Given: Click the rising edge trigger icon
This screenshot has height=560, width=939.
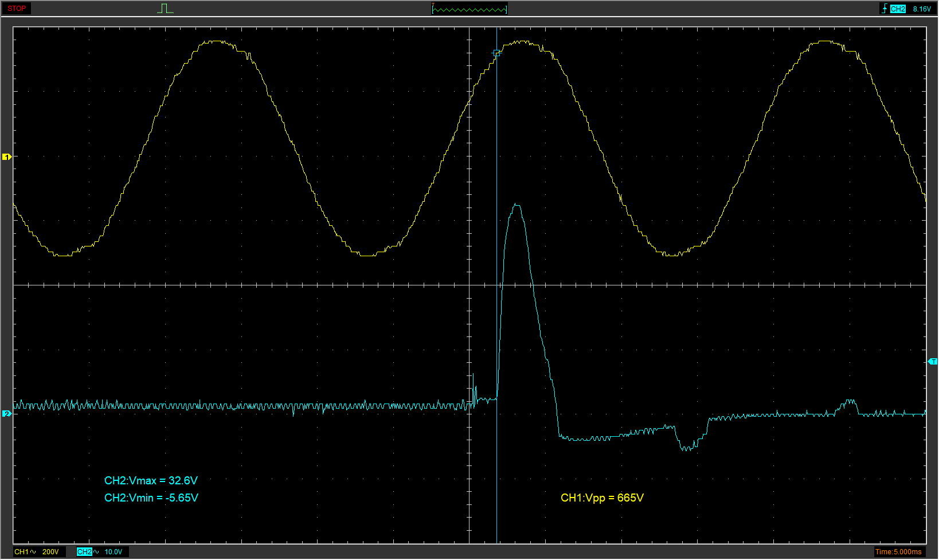Looking at the screenshot, I should 885,9.
